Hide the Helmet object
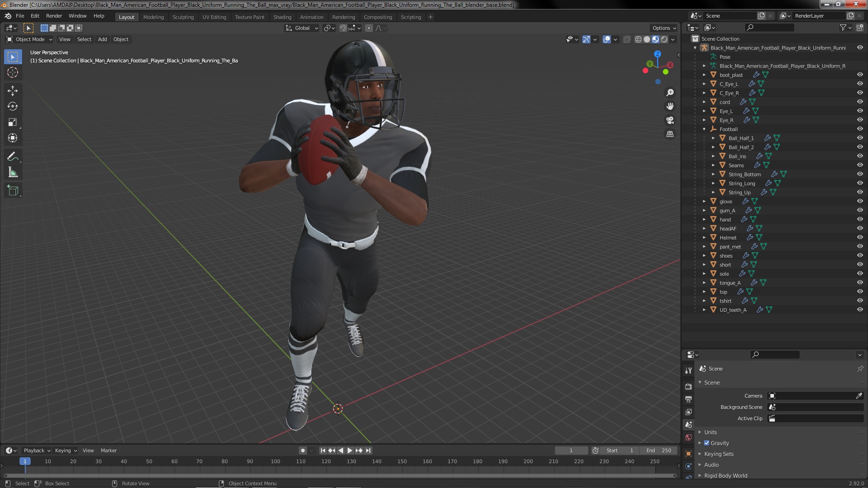Viewport: 868px width, 488px height. [x=860, y=237]
